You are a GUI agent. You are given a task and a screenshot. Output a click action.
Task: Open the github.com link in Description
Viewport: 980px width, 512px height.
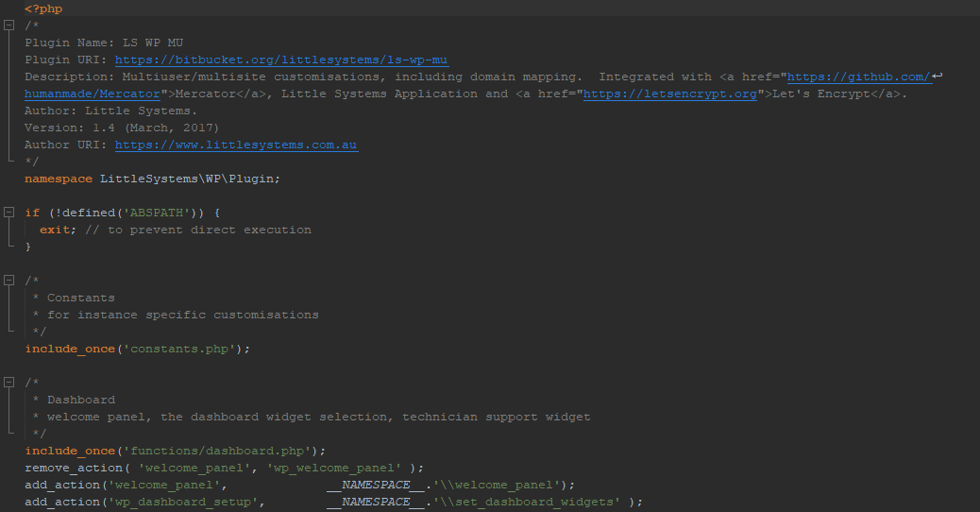pos(858,77)
